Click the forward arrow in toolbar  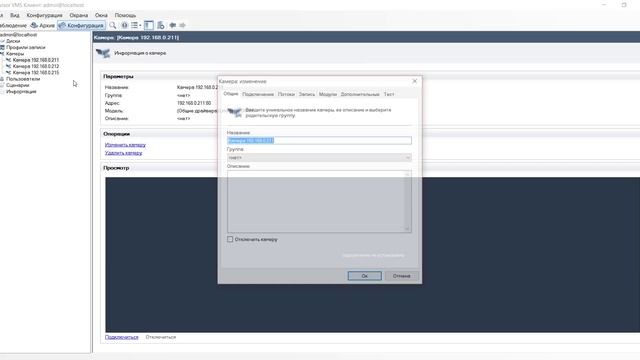point(182,25)
